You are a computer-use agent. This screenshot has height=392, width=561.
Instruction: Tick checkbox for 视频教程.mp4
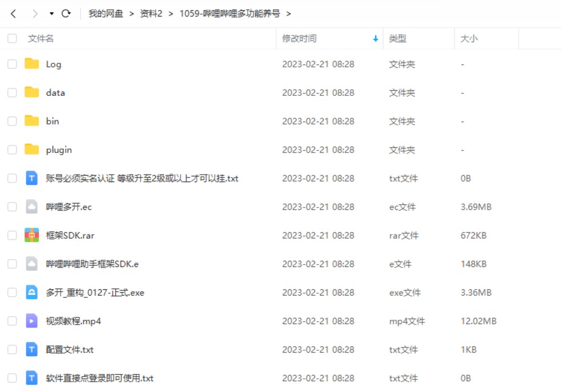coord(12,321)
